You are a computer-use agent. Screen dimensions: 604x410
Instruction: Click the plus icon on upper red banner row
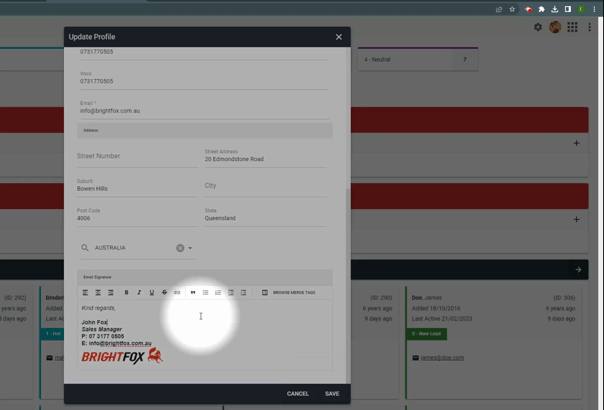click(x=576, y=143)
